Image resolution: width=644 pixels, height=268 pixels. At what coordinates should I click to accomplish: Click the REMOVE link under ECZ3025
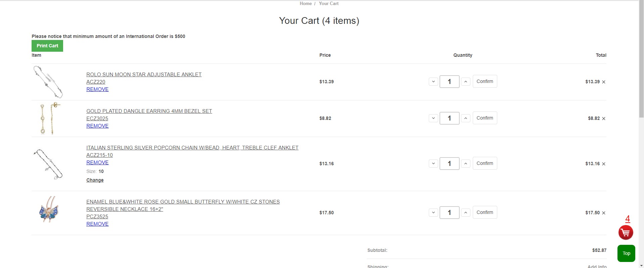tap(97, 126)
